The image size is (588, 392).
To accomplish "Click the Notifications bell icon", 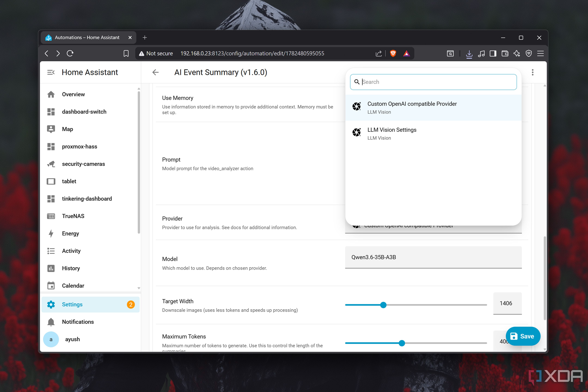I will pos(51,322).
